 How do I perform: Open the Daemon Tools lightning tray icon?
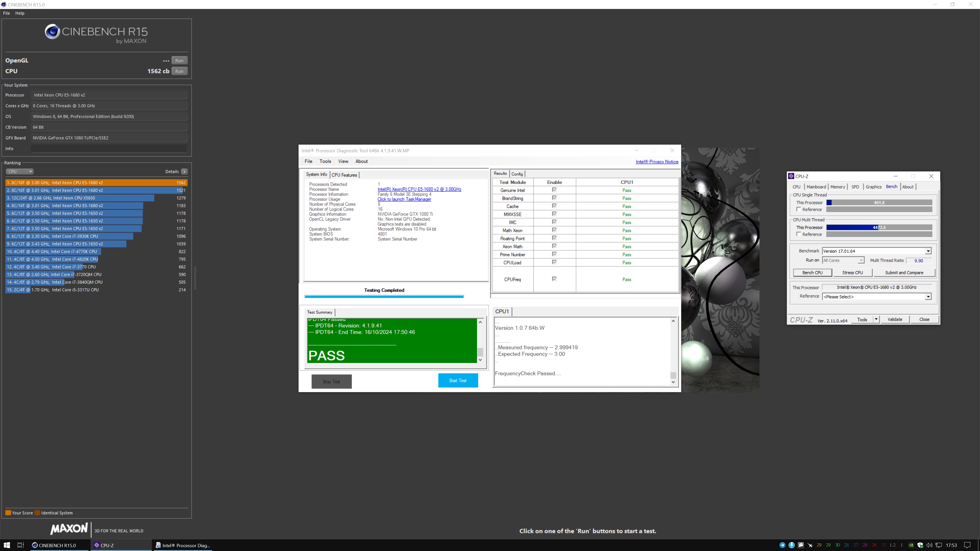point(791,545)
